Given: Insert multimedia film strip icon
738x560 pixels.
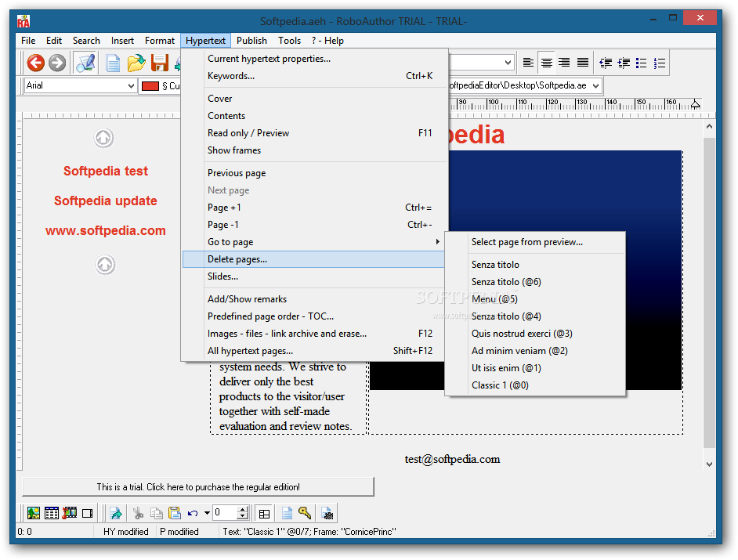Looking at the screenshot, I should click(x=69, y=513).
